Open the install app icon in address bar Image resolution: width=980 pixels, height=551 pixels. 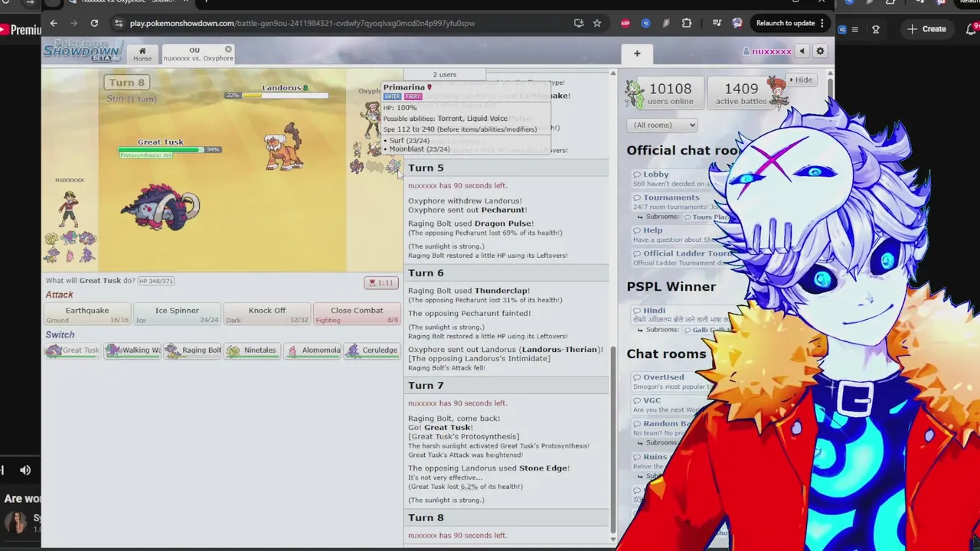[x=579, y=23]
